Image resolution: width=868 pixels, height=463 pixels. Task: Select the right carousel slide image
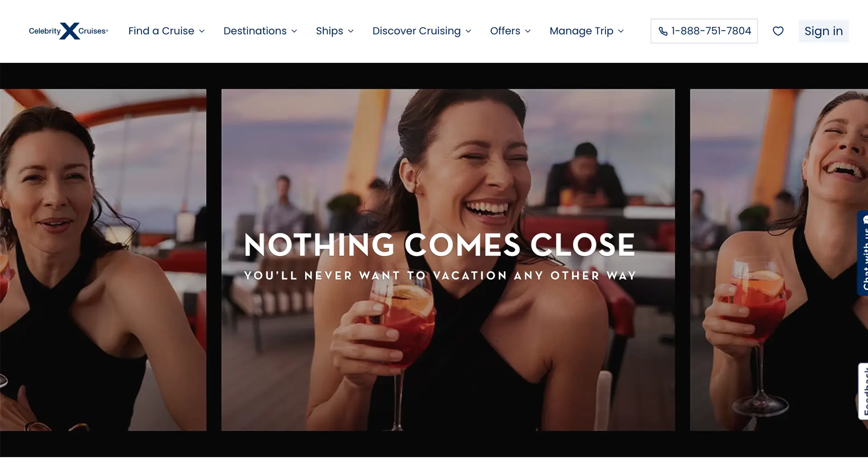coord(779,260)
